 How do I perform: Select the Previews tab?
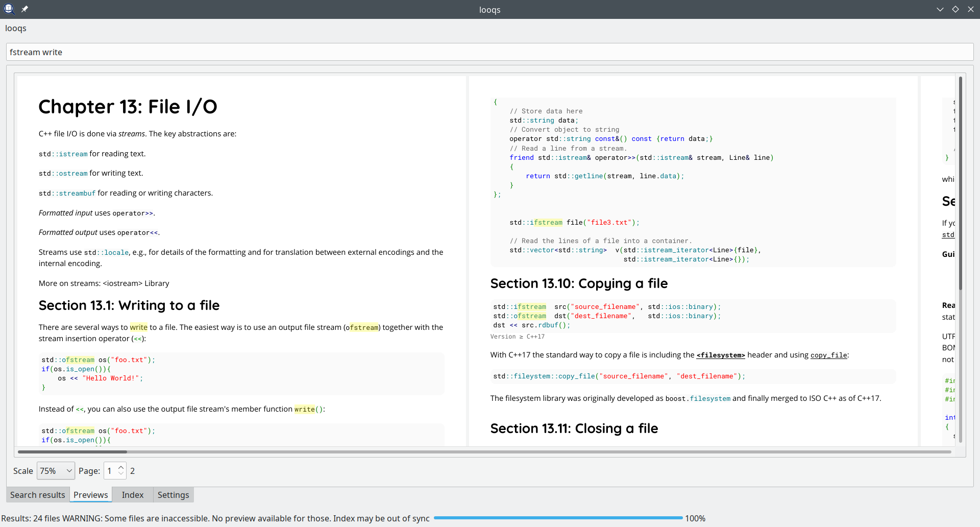click(x=91, y=495)
